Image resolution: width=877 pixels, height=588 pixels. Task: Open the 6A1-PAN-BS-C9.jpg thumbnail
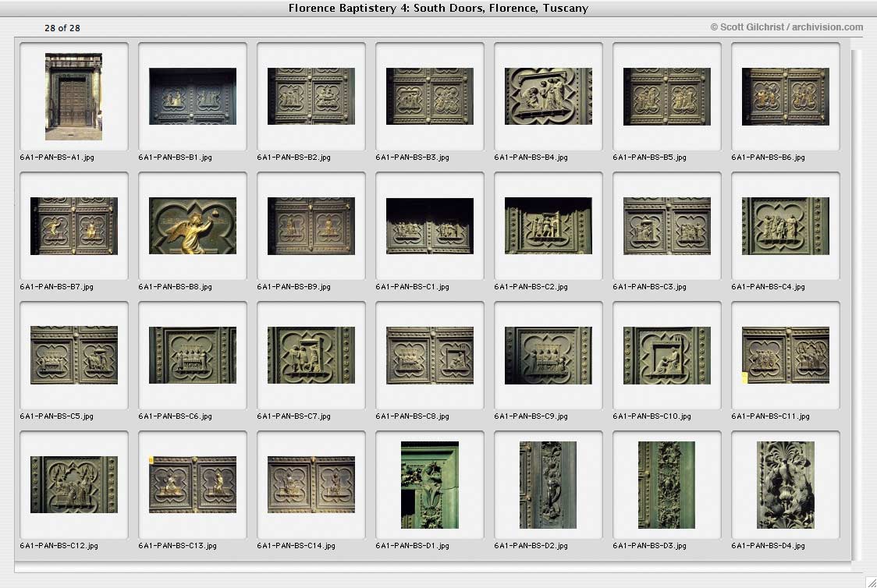point(548,355)
